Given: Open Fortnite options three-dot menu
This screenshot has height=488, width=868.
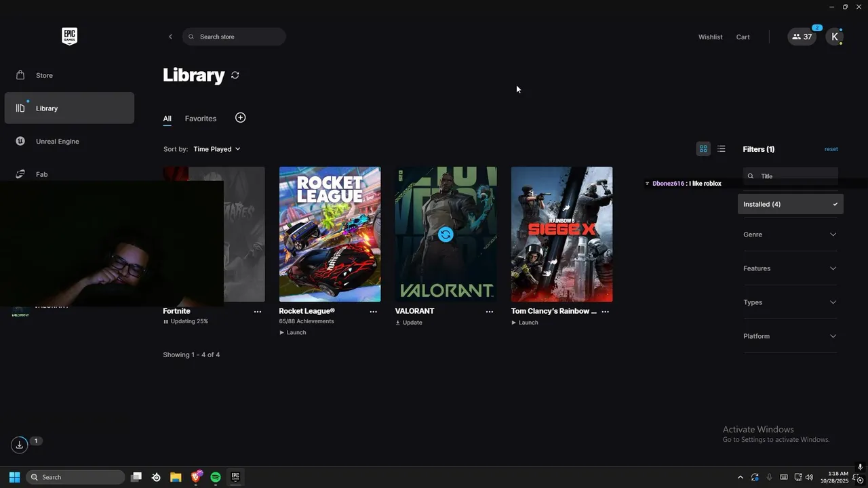Looking at the screenshot, I should 258,312.
